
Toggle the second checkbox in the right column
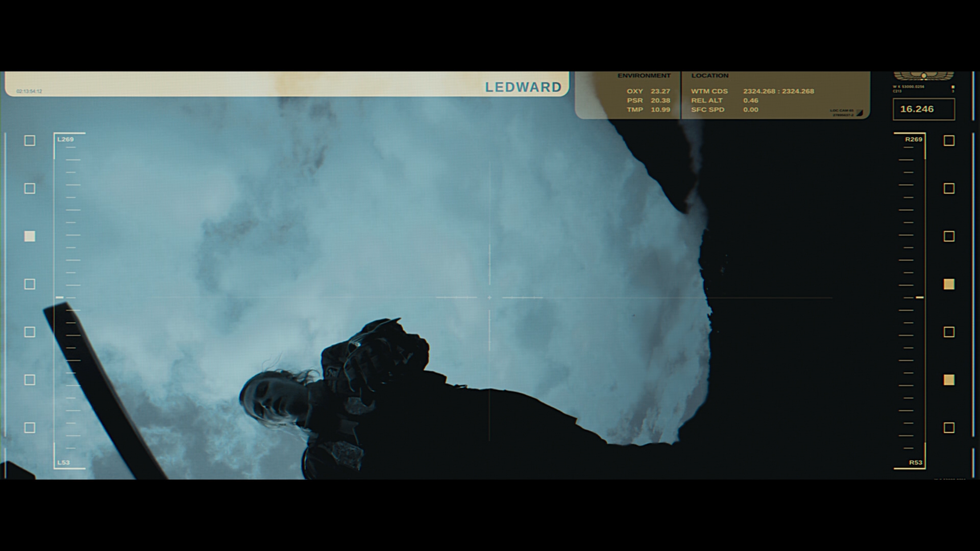pyautogui.click(x=949, y=188)
